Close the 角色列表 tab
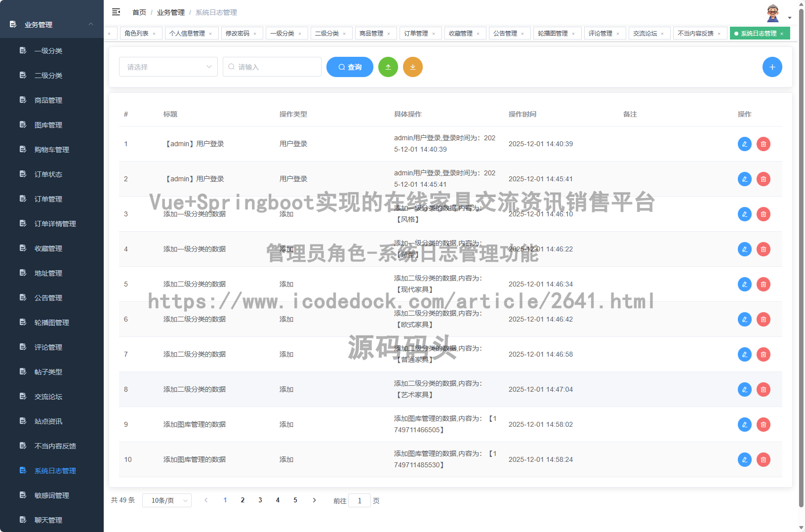This screenshot has width=805, height=532. pos(155,33)
